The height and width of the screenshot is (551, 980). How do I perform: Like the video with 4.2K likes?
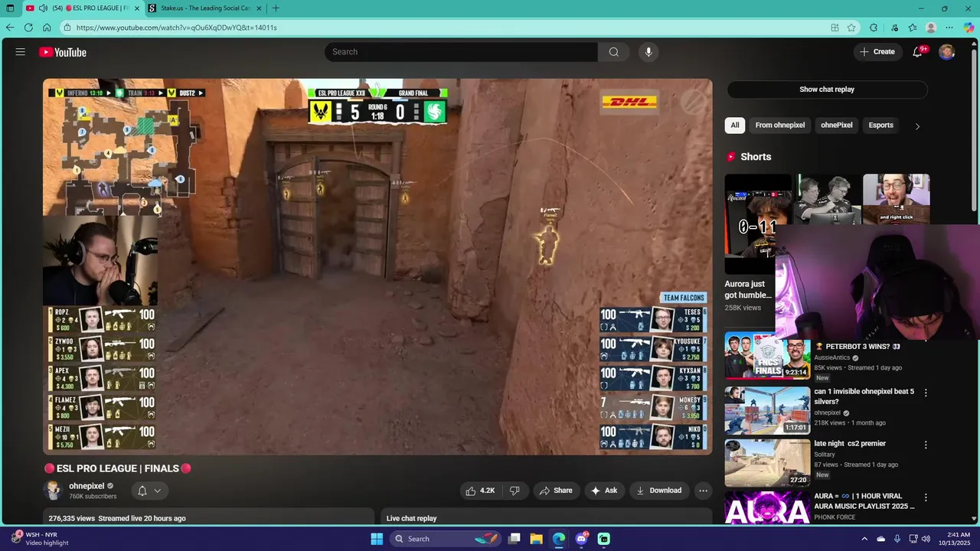click(x=480, y=491)
